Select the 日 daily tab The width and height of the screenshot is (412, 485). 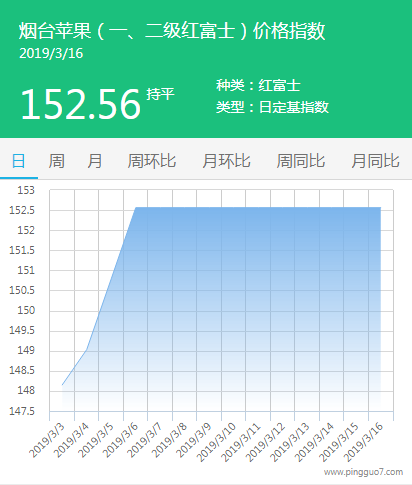(18, 161)
